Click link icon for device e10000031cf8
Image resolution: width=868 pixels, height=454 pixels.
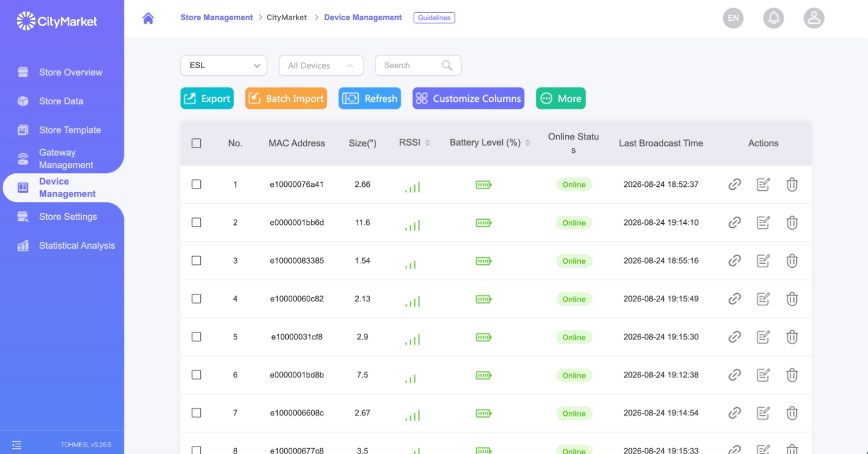click(734, 337)
